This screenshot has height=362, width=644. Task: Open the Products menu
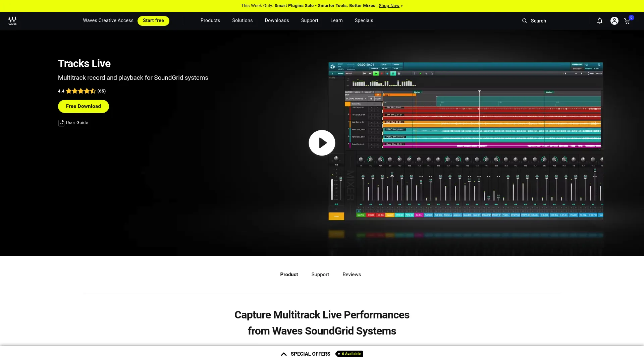coord(210,21)
